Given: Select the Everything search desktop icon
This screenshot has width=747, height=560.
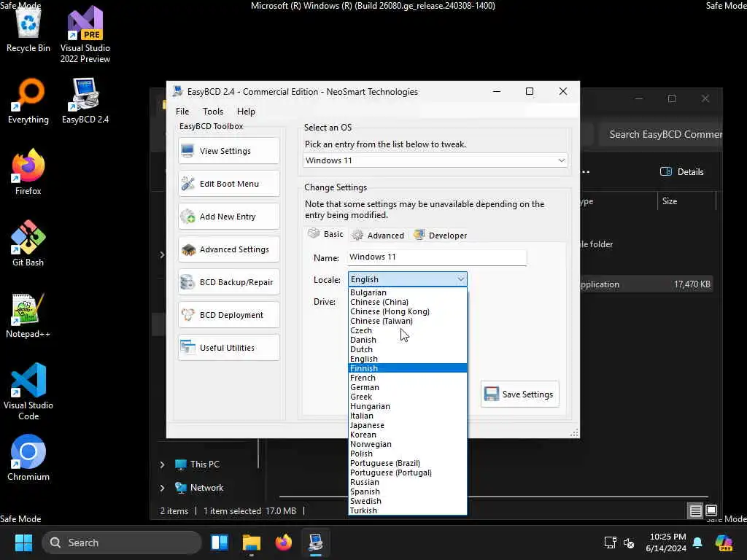Looking at the screenshot, I should [x=28, y=101].
